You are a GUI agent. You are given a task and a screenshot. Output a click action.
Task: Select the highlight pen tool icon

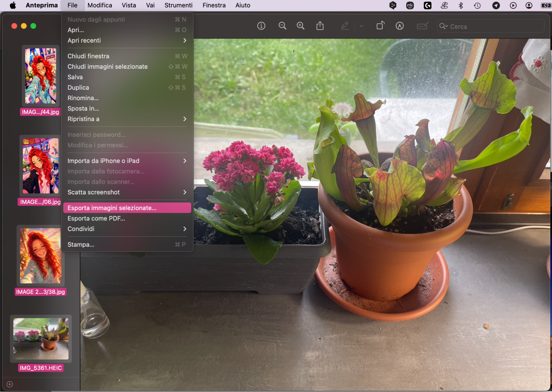tap(345, 26)
